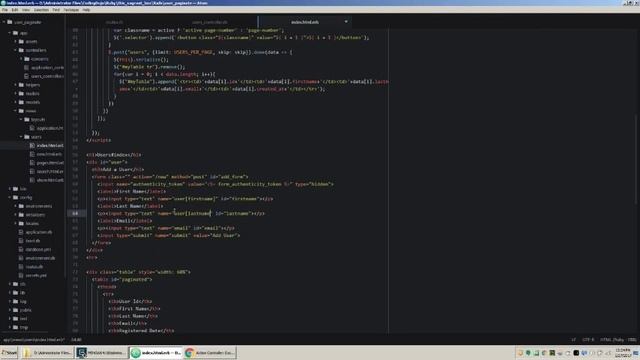Collapse the app folder arrow

click(10, 33)
